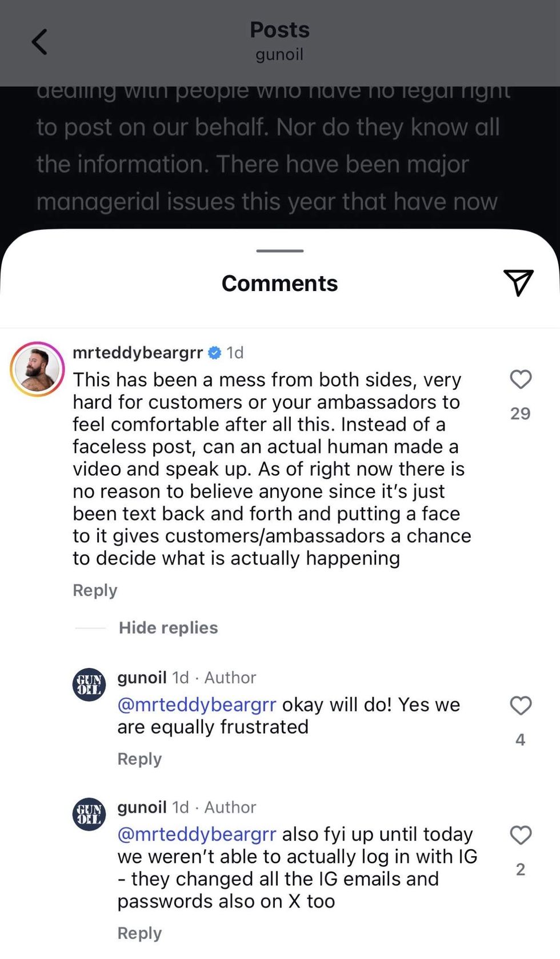Click the gunoil author name on the first reply
The height and width of the screenshot is (959, 560).
[x=142, y=677]
